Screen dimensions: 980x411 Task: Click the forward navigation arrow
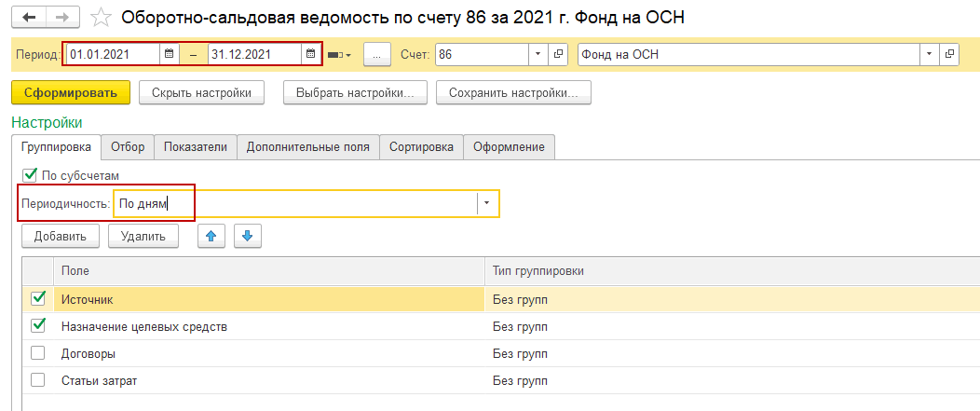(x=61, y=18)
